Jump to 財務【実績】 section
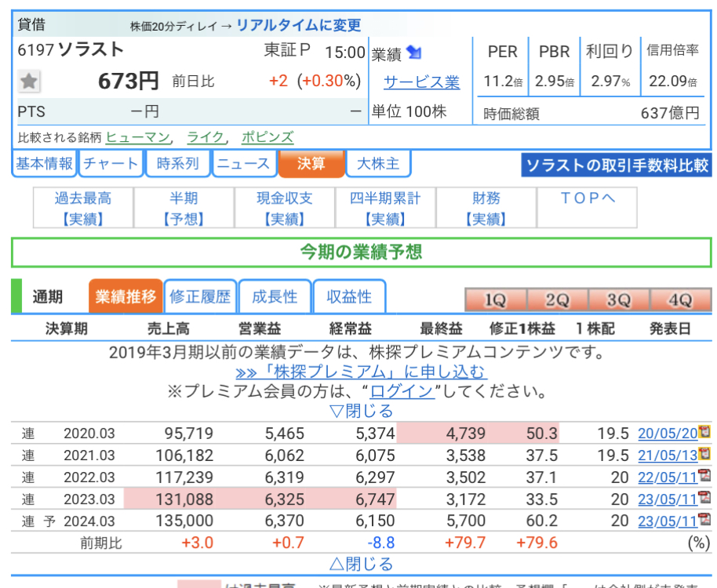Viewport: 717px width, 588px height. 486,208
